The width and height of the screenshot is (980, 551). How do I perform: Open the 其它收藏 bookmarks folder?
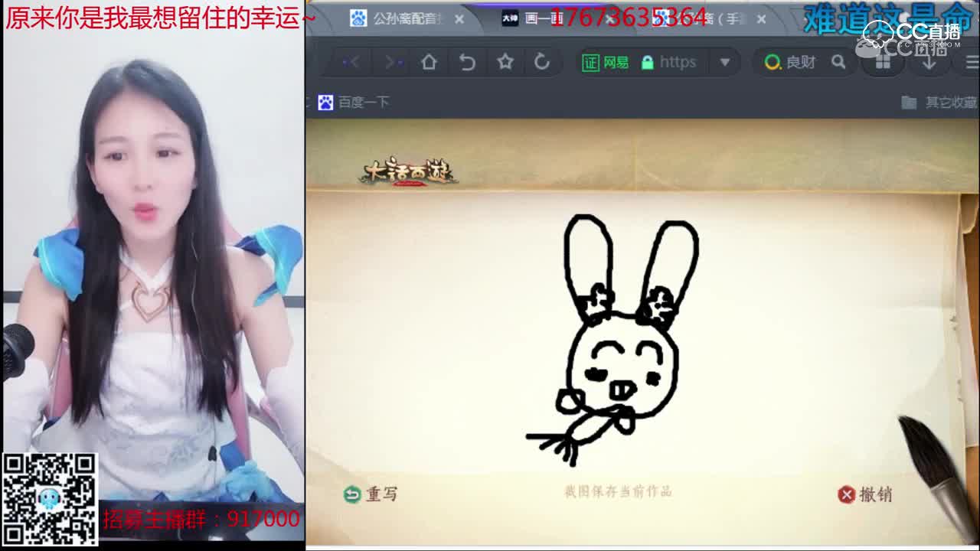tap(939, 102)
